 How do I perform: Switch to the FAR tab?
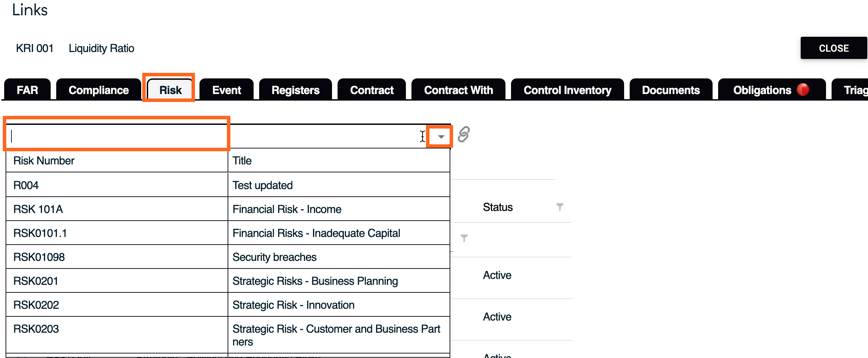[x=27, y=90]
